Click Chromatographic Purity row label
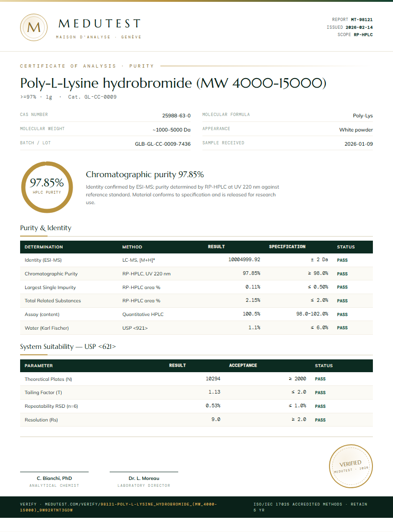 pos(51,274)
